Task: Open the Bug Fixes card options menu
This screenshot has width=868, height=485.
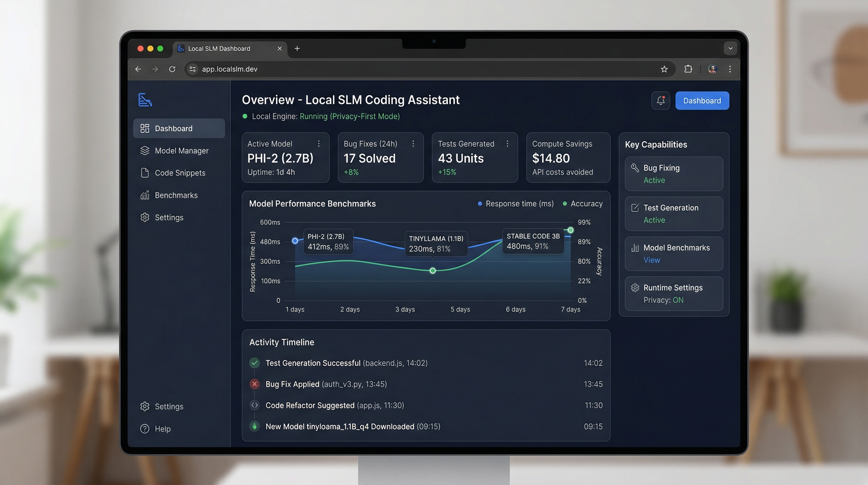Action: pos(413,143)
